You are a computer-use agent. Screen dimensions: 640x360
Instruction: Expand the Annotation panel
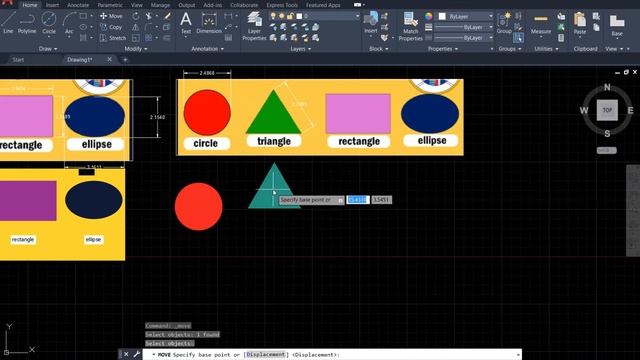click(208, 49)
